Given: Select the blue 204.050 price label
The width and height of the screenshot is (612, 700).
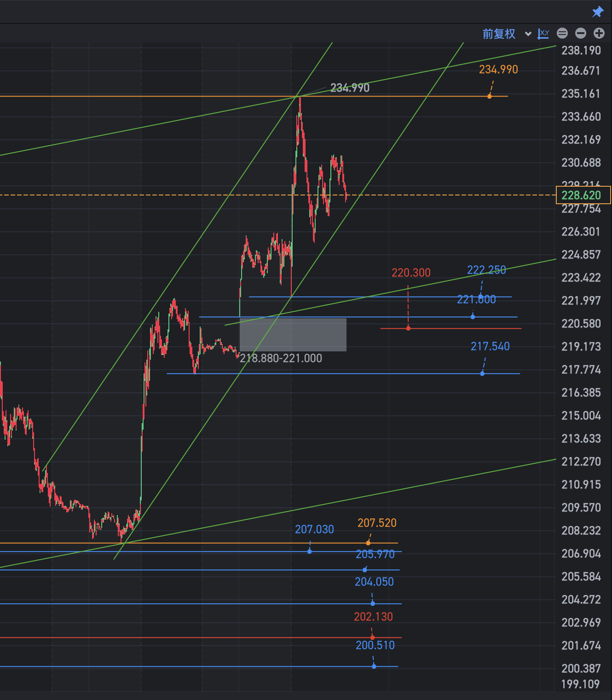Looking at the screenshot, I should [x=374, y=582].
